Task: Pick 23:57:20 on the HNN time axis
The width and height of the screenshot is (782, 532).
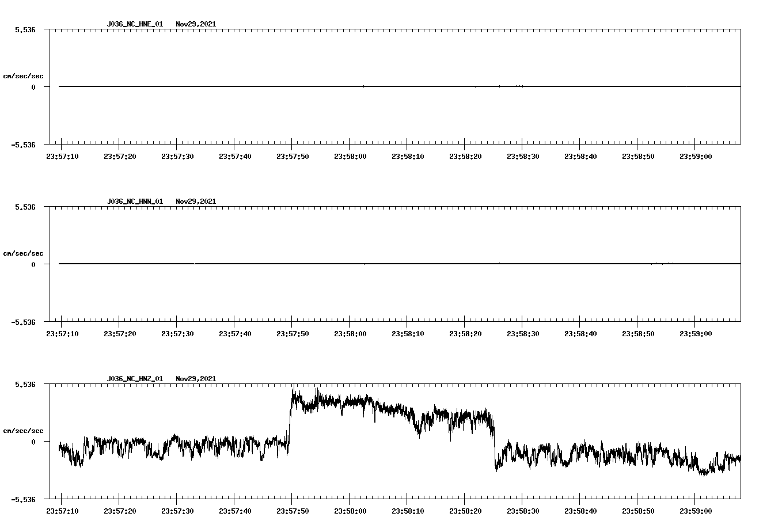Action: point(120,334)
